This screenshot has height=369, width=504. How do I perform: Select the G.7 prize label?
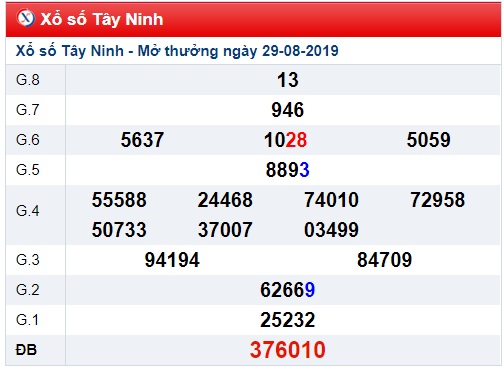(28, 110)
